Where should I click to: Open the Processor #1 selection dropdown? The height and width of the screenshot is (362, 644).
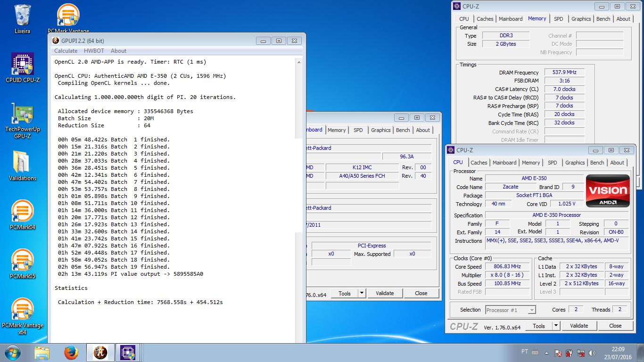[x=511, y=310]
